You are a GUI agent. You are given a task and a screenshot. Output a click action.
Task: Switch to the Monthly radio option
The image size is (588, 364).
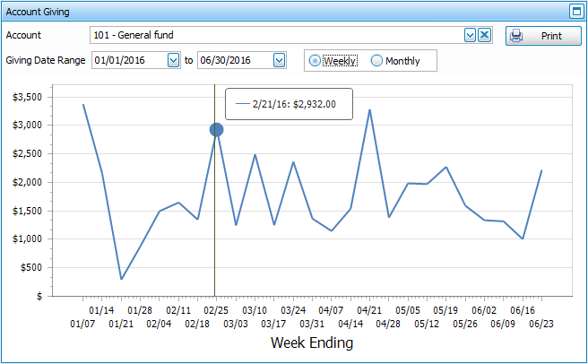coord(376,60)
